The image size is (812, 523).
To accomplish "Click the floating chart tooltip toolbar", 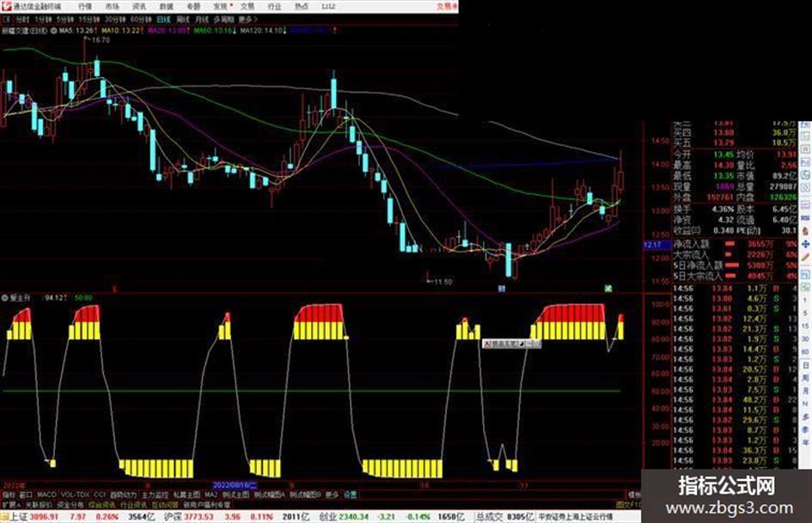I will [x=511, y=344].
